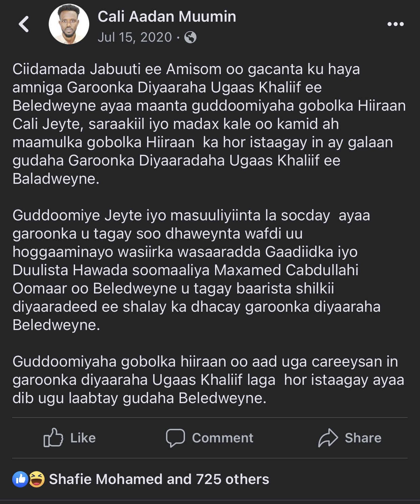Tap the '725 others' reaction count
Screen dimensions: 420x504
point(233,479)
